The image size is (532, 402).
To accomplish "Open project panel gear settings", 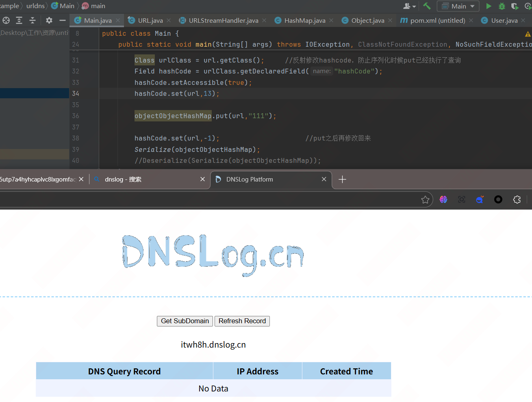I will pos(49,20).
